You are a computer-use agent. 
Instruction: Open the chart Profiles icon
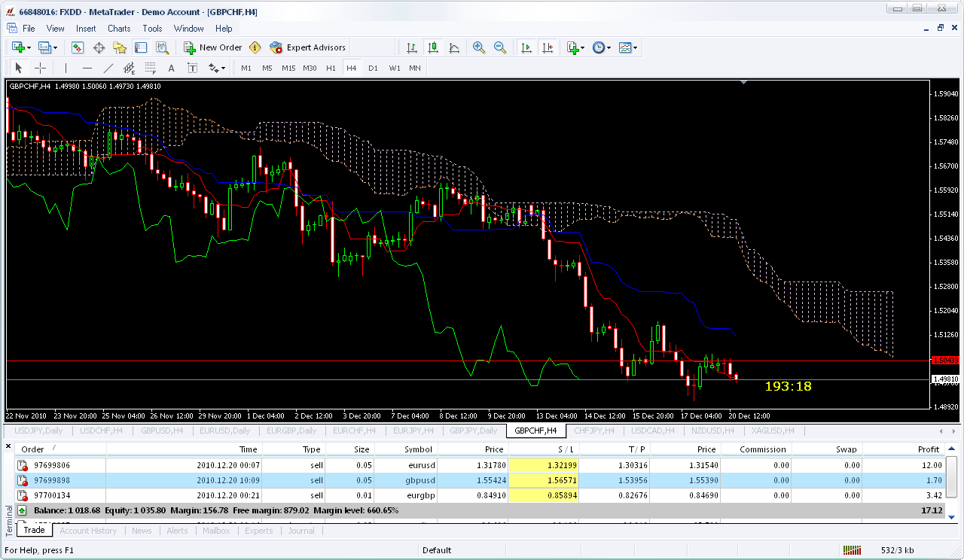[44, 47]
